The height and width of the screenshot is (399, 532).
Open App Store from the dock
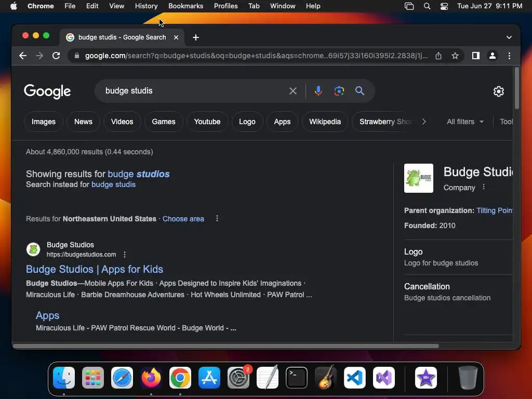tap(209, 378)
